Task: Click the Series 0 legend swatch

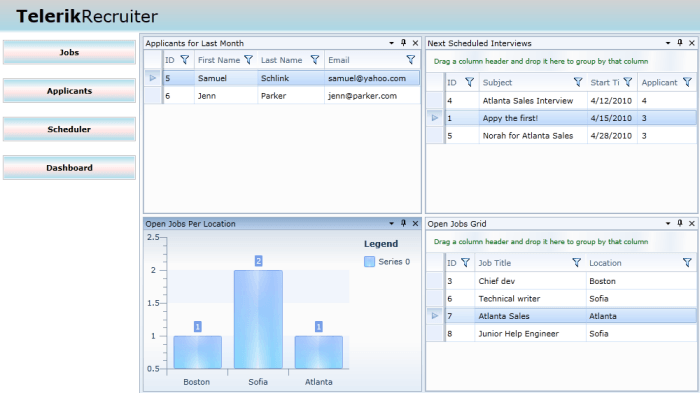Action: 369,262
